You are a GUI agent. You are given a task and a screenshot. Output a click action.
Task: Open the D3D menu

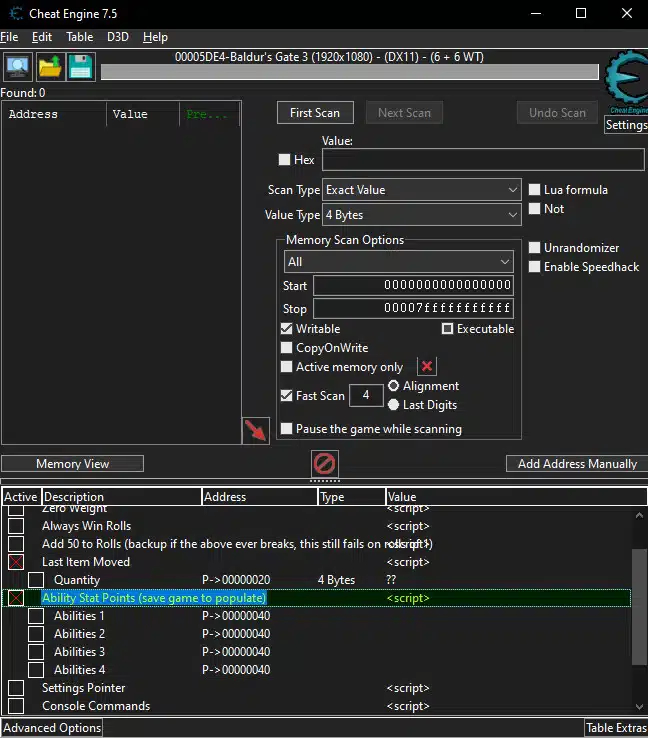(x=118, y=37)
